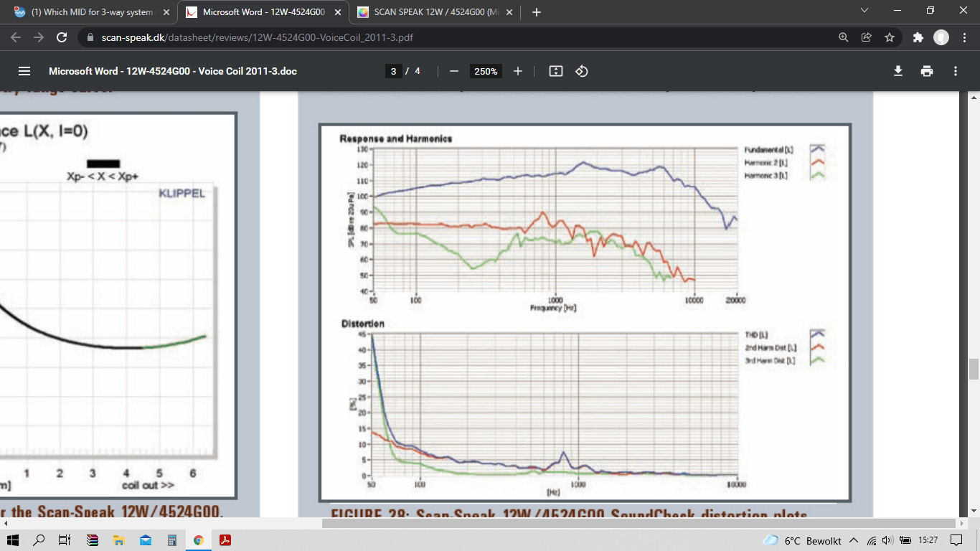The height and width of the screenshot is (551, 980).
Task: Open the Mail app on taskbar
Action: tap(146, 540)
